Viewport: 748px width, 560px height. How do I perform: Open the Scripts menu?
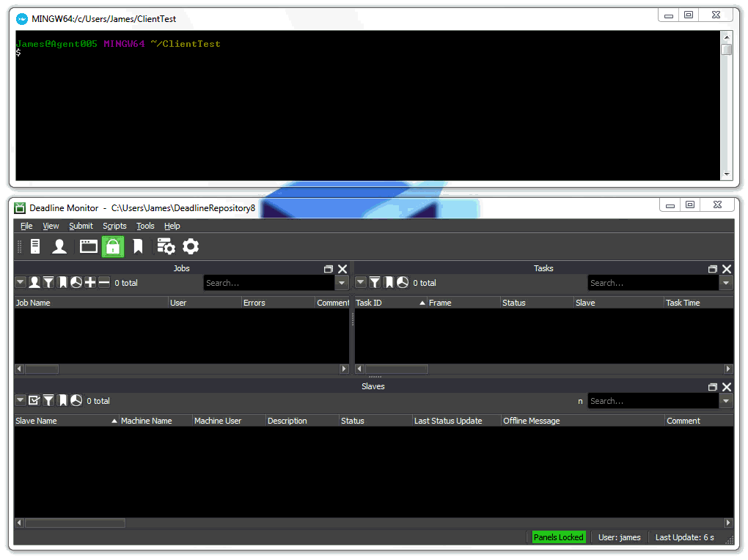114,226
